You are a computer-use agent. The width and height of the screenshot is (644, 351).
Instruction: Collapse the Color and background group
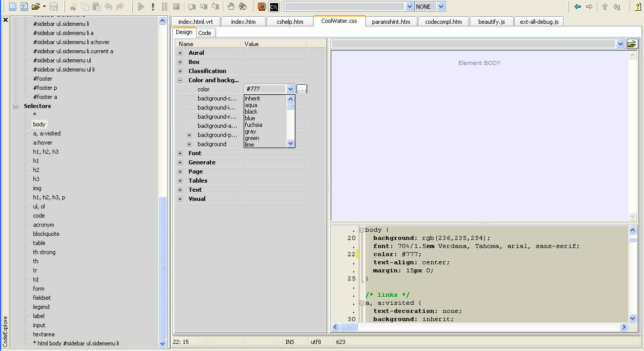click(180, 80)
